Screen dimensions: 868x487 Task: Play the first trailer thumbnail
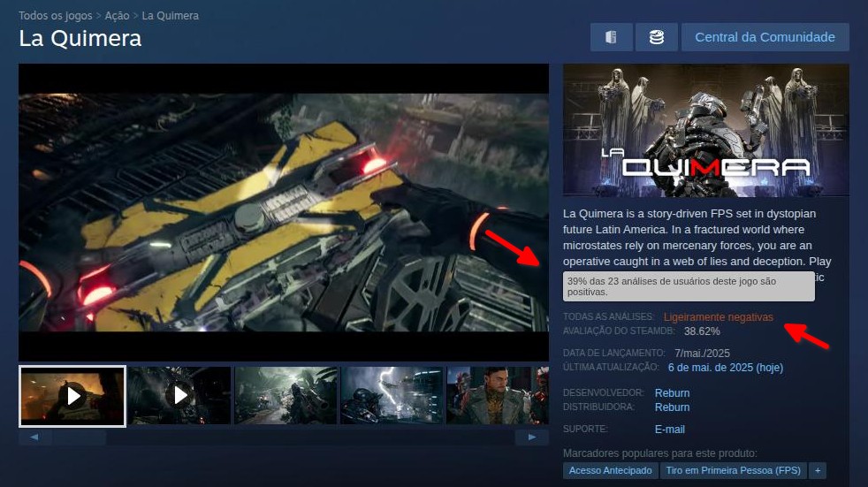coord(72,396)
